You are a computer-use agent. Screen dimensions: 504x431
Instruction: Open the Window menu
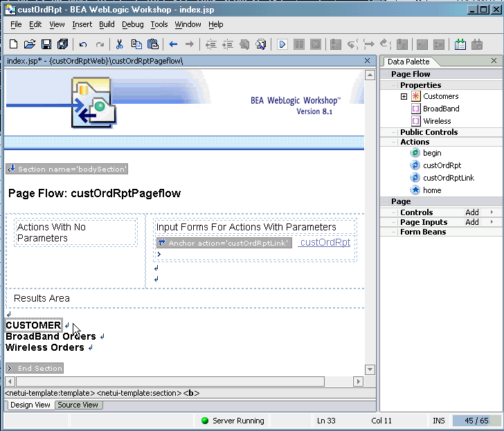pos(188,24)
